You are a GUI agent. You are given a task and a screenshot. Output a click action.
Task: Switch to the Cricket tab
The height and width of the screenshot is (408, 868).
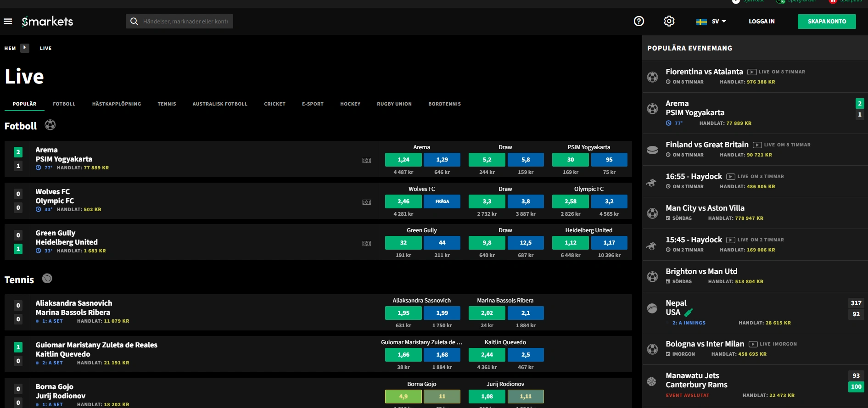tap(274, 104)
